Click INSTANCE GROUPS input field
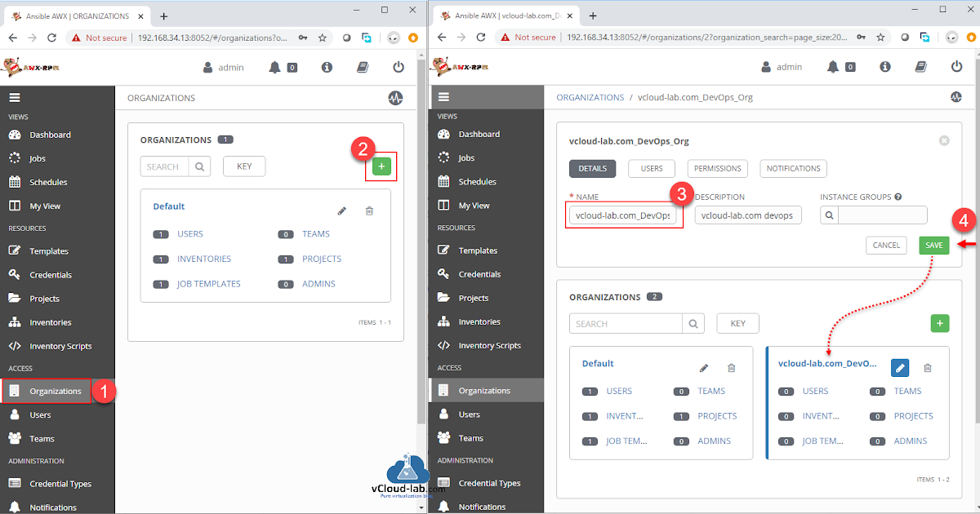Screen dimensions: 980x514 coord(883,215)
